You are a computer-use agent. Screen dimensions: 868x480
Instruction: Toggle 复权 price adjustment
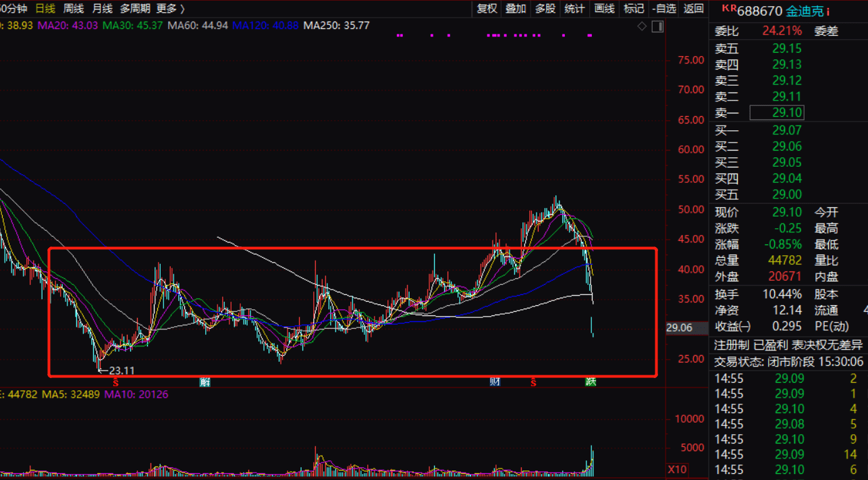point(487,9)
